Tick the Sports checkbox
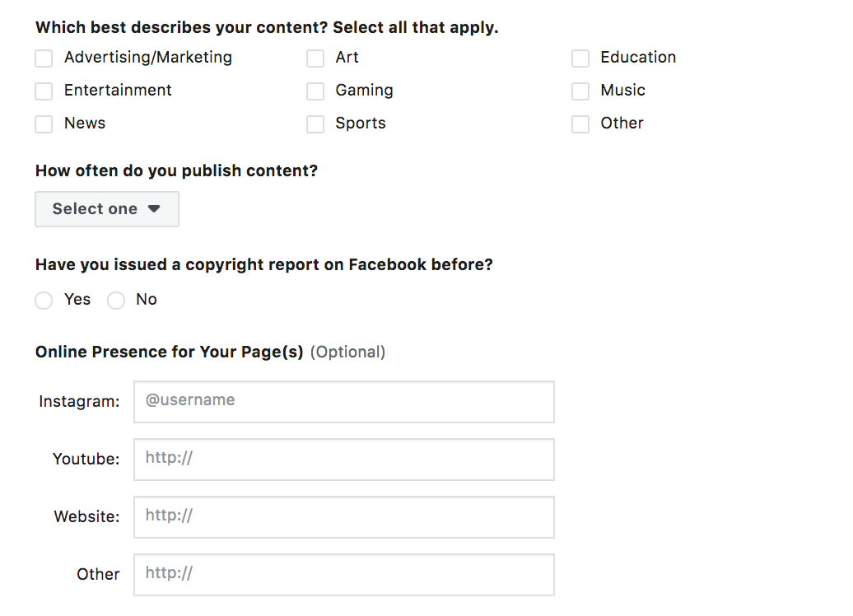This screenshot has width=853, height=616. point(315,124)
